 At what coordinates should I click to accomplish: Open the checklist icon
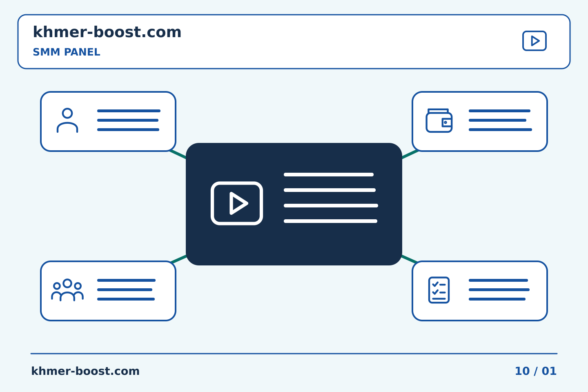[x=439, y=290]
